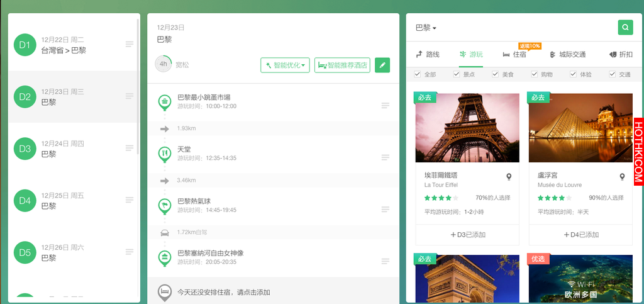This screenshot has width=644, height=304.
Task: Click the D1 day circle badge
Action: tap(25, 45)
